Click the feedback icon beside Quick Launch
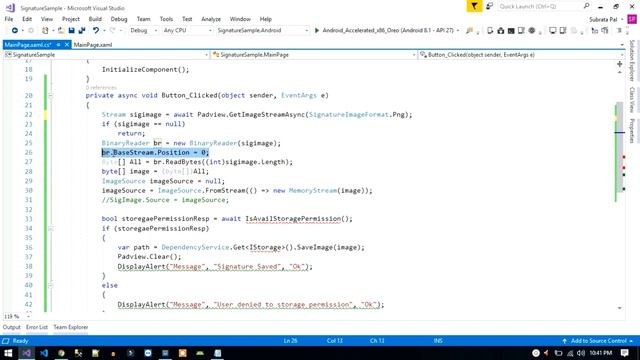 [489, 6]
